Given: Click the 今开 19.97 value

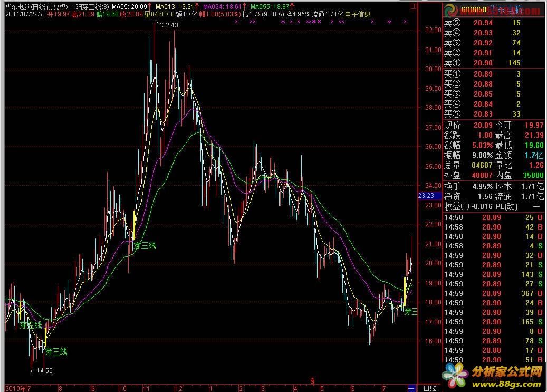Looking at the screenshot, I should coord(534,125).
